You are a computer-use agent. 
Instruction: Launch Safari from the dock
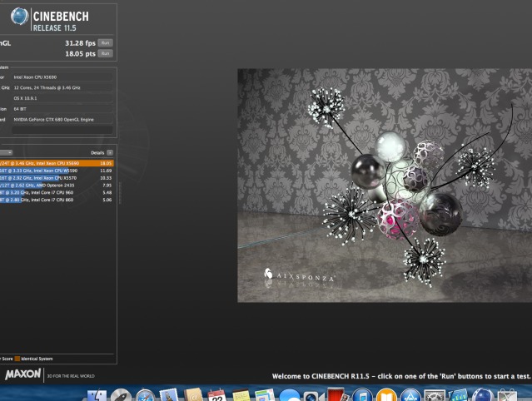(x=145, y=395)
